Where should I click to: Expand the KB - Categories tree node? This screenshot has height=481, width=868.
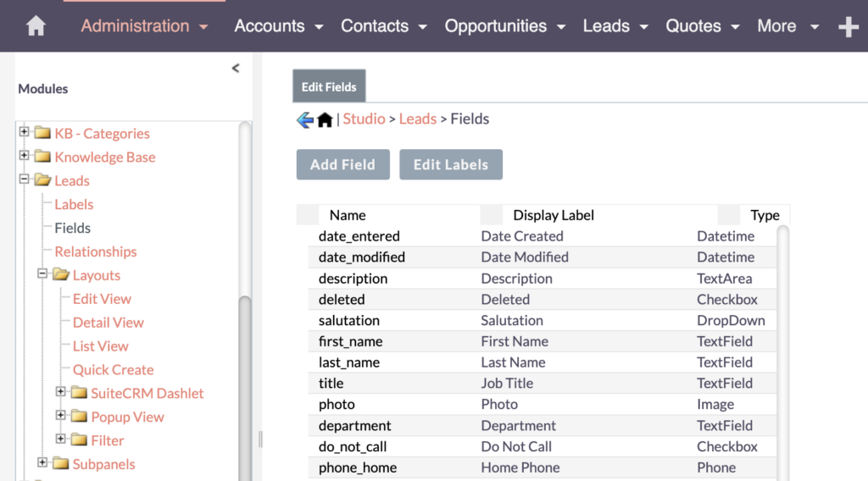24,131
